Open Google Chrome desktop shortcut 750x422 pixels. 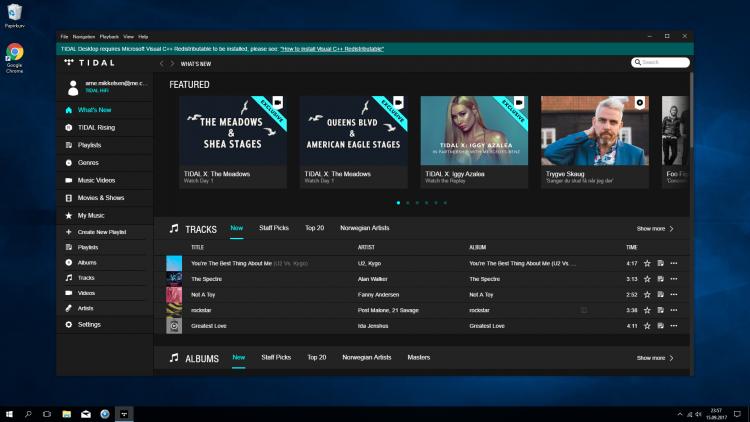coord(14,58)
